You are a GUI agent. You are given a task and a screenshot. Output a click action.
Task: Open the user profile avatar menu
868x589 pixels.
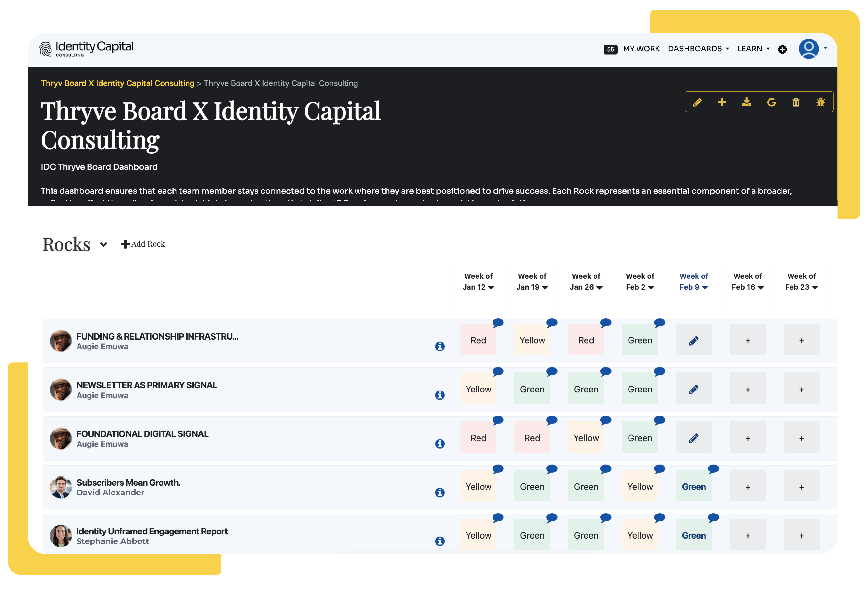tap(809, 49)
